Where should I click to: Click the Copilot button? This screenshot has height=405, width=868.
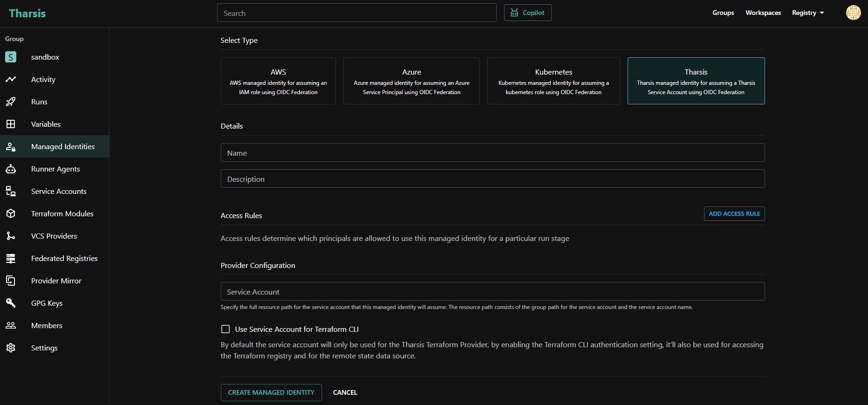(527, 13)
